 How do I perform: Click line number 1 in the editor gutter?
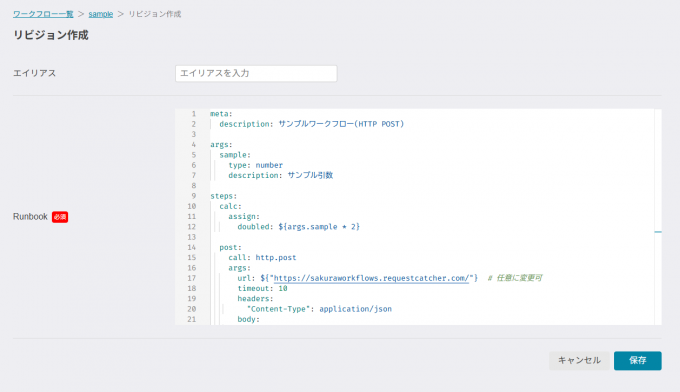tap(194, 114)
